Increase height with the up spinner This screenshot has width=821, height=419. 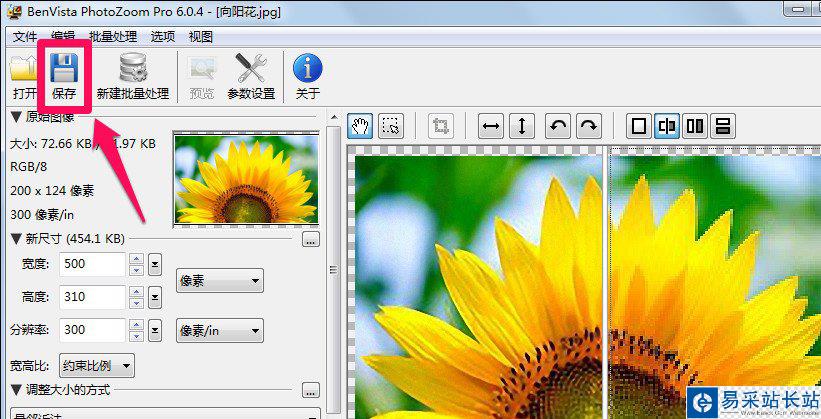[136, 292]
